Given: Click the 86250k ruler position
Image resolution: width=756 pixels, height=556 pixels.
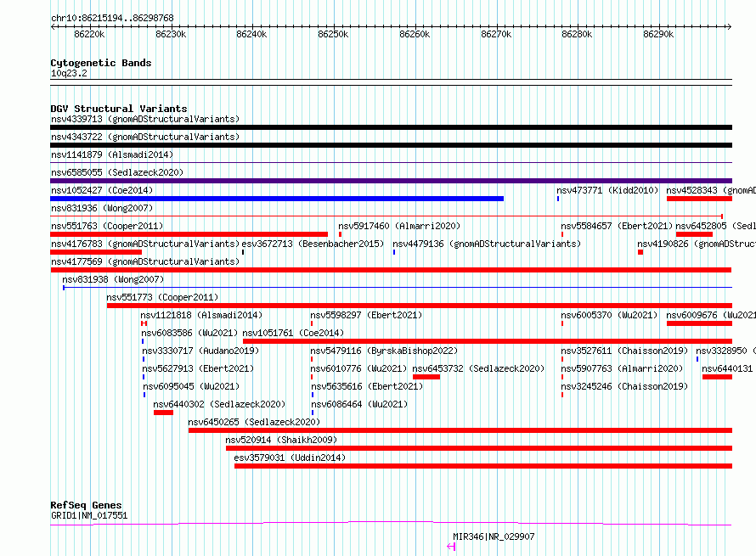Looking at the screenshot, I should [333, 34].
